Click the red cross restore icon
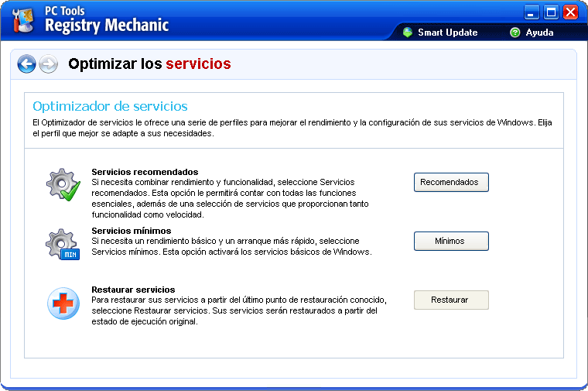 [x=61, y=303]
